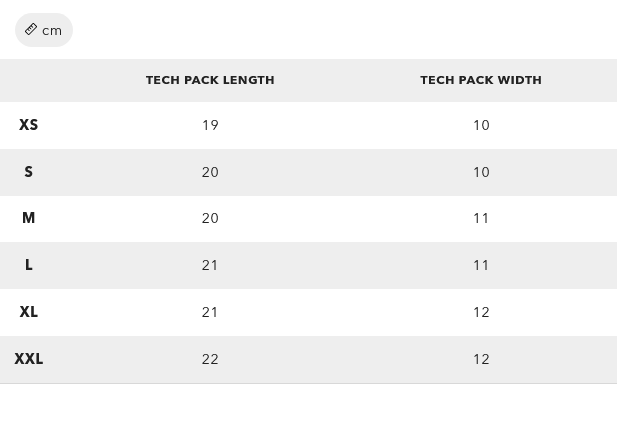Viewport: 617px width, 427px height.
Task: Select the M width value 11
Action: click(x=481, y=218)
